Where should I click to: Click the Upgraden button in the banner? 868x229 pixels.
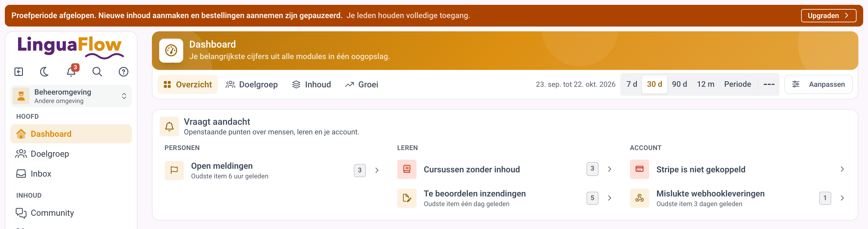828,15
